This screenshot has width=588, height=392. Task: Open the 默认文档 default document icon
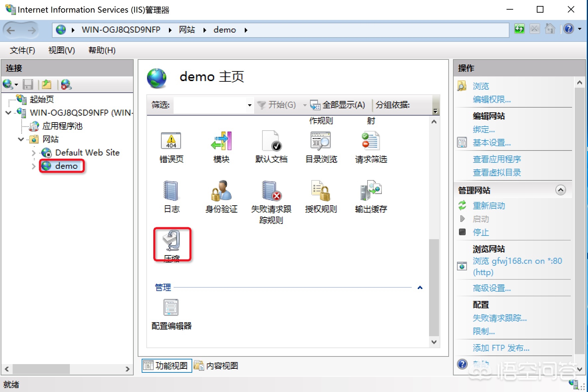pyautogui.click(x=271, y=141)
